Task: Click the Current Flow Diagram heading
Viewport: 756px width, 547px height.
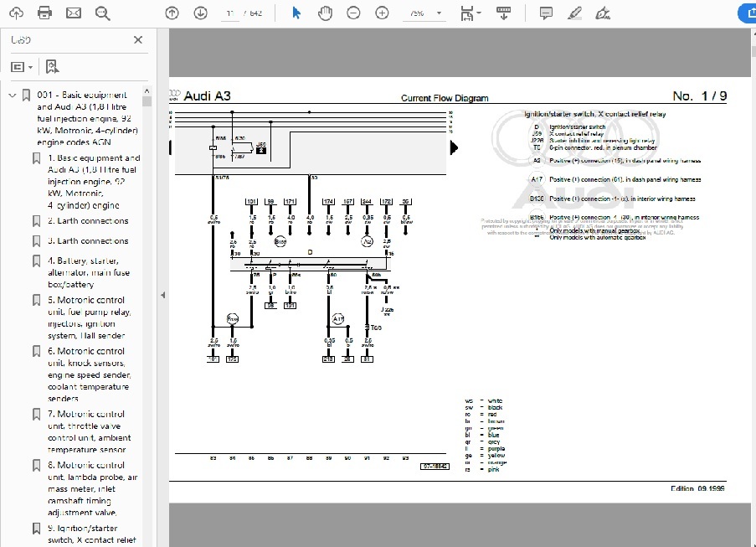Action: [x=445, y=98]
